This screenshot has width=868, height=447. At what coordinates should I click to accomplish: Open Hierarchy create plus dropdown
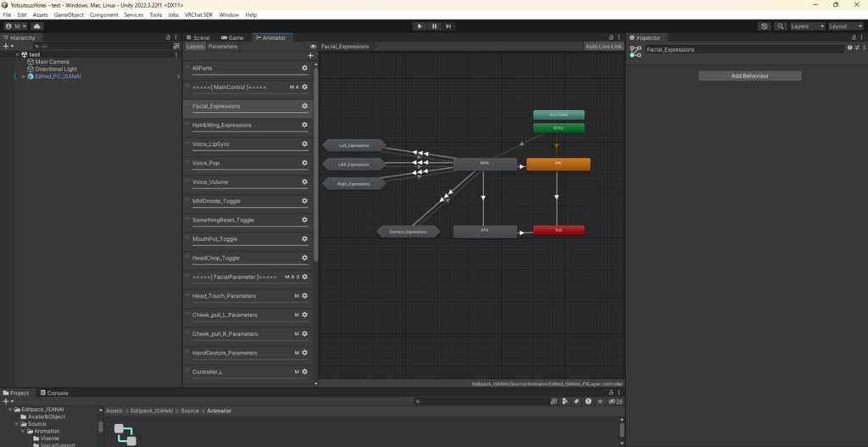click(8, 47)
